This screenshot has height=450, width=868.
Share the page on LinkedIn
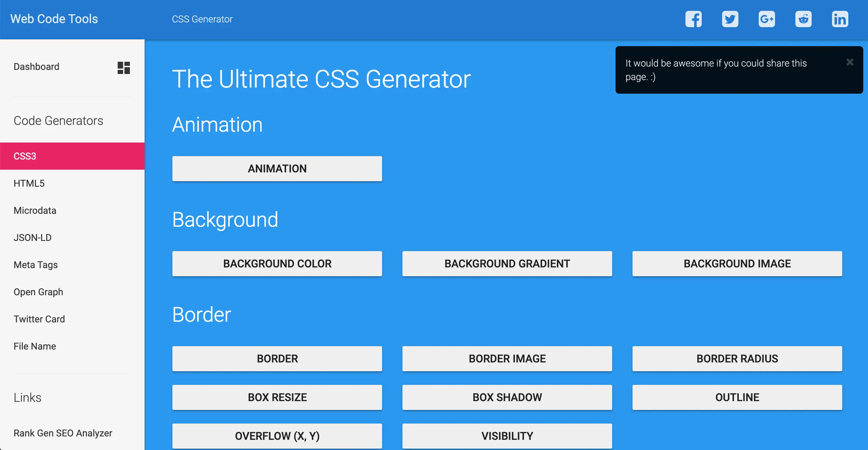pos(840,19)
